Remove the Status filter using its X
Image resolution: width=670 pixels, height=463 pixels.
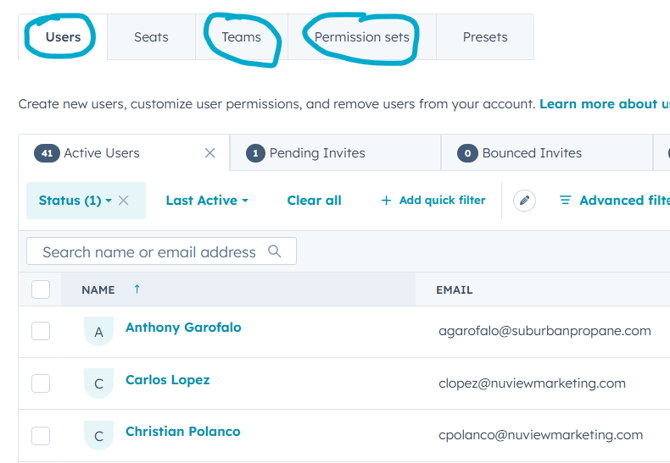(123, 200)
